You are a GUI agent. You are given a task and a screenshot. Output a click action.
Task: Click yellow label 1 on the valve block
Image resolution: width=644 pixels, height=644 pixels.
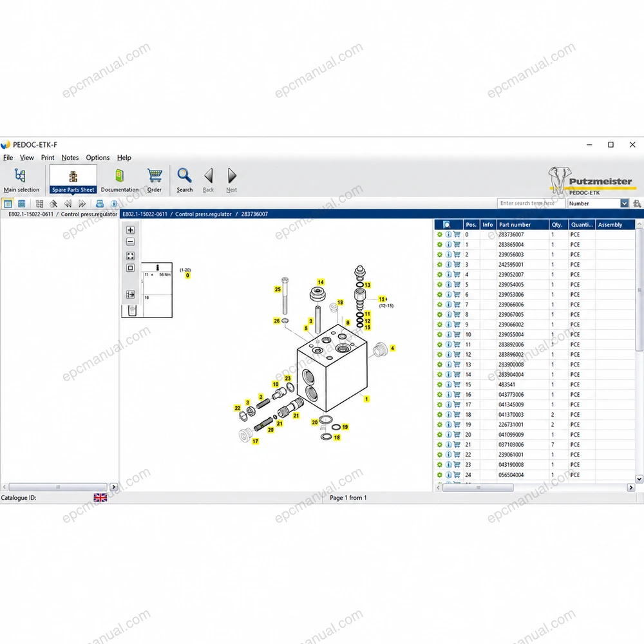pyautogui.click(x=367, y=399)
